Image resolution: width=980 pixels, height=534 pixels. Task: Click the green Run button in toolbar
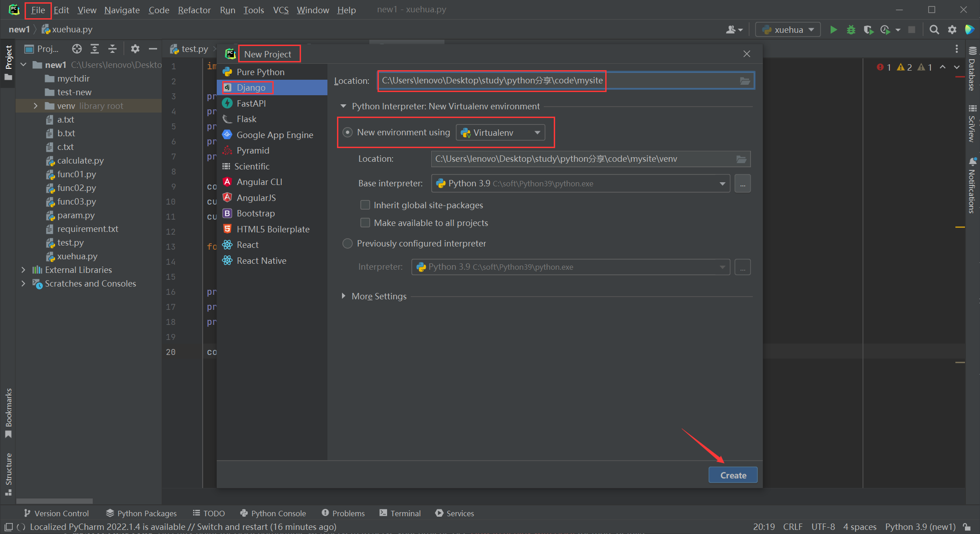click(x=833, y=30)
